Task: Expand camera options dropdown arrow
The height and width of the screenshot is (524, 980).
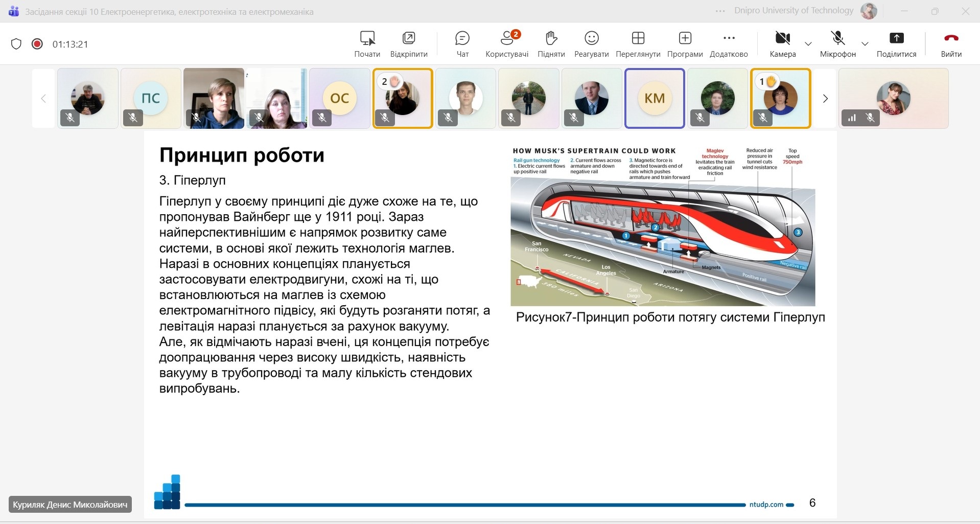Action: click(808, 44)
